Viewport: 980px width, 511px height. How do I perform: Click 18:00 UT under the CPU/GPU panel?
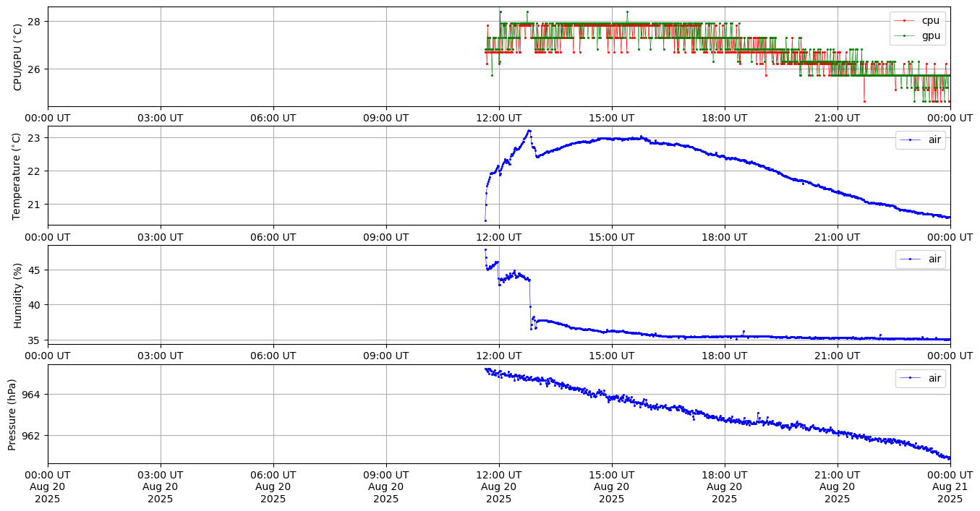click(725, 118)
